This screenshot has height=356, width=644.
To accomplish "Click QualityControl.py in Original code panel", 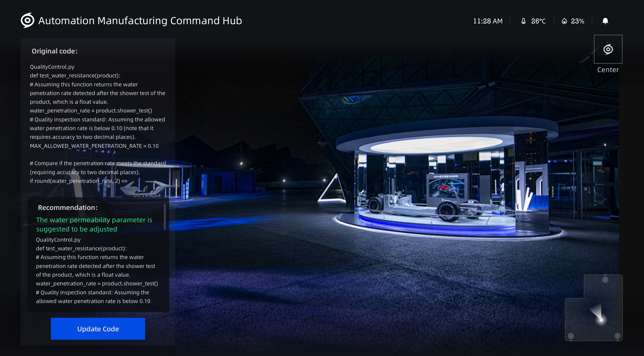I will click(52, 67).
